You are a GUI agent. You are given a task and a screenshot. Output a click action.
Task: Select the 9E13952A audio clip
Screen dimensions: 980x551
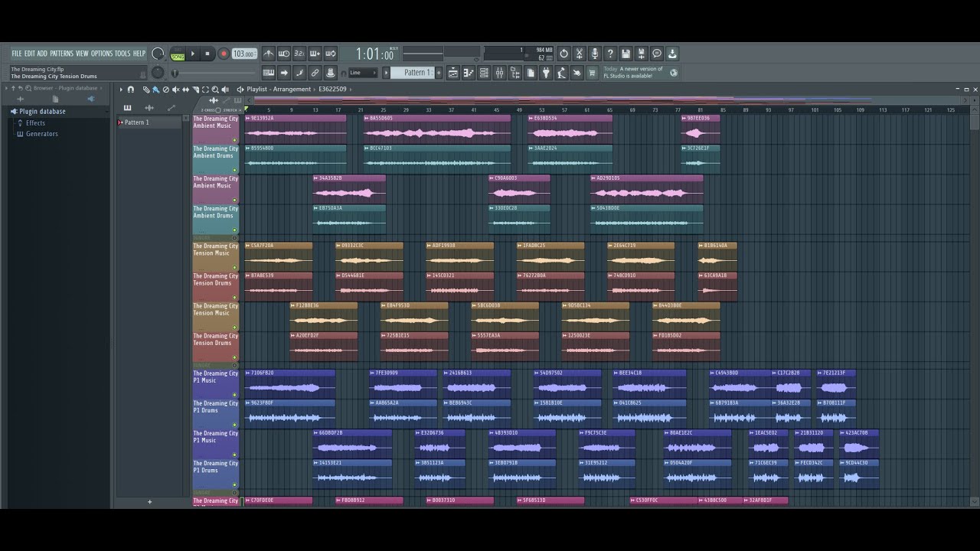(x=295, y=129)
